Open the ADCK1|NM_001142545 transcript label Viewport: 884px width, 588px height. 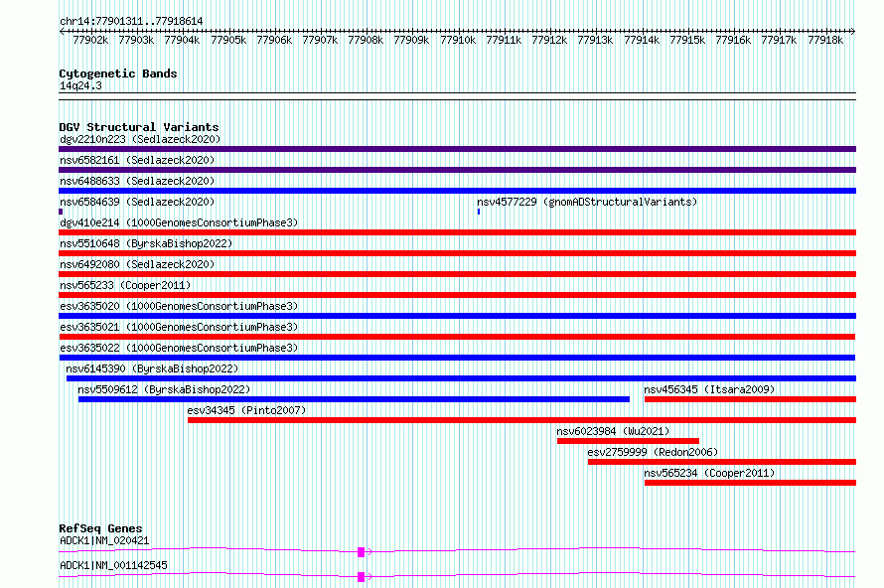(113, 565)
